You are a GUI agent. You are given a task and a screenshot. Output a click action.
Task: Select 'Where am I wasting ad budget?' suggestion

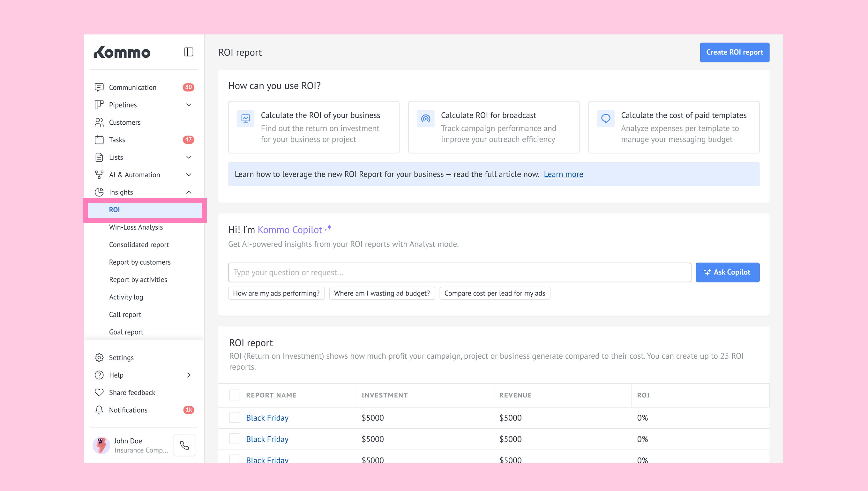[x=382, y=293]
